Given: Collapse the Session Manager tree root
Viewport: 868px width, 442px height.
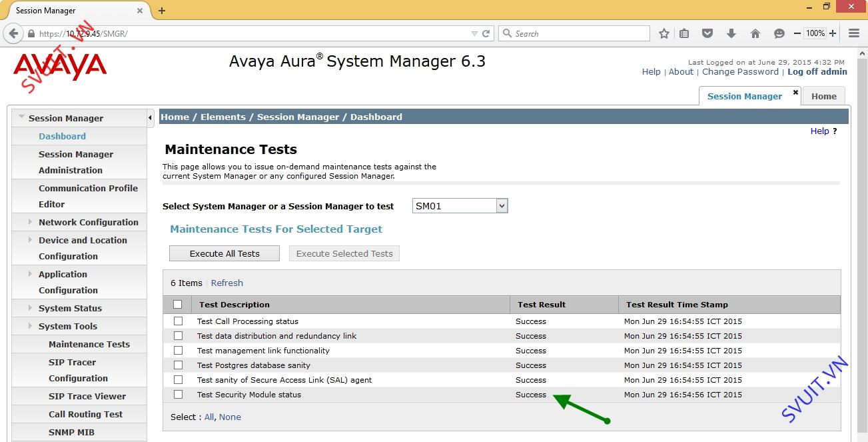Looking at the screenshot, I should pyautogui.click(x=22, y=117).
